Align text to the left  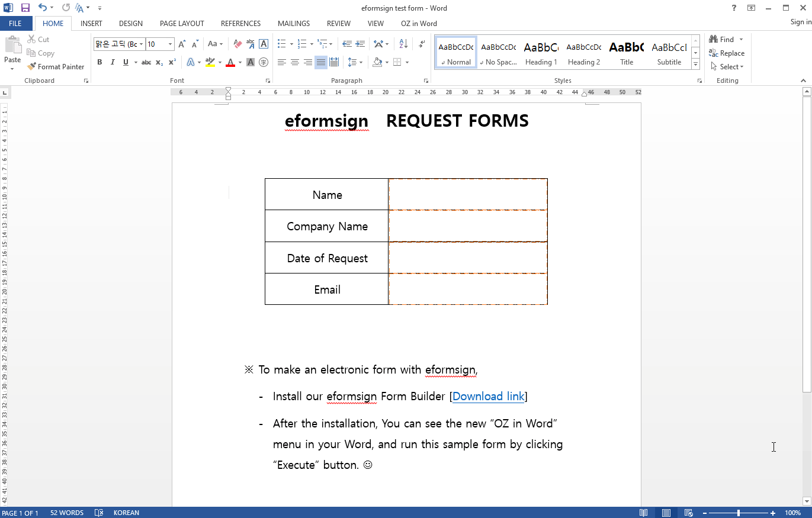(282, 62)
